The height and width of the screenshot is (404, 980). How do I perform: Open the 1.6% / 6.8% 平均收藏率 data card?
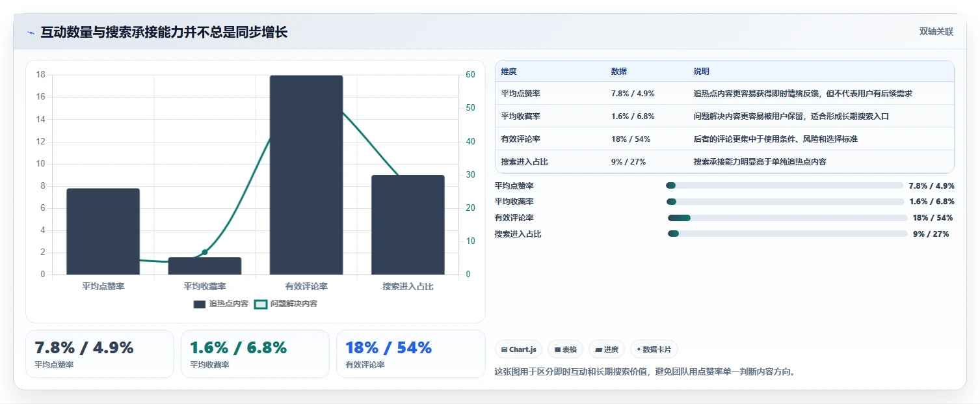[x=255, y=354]
